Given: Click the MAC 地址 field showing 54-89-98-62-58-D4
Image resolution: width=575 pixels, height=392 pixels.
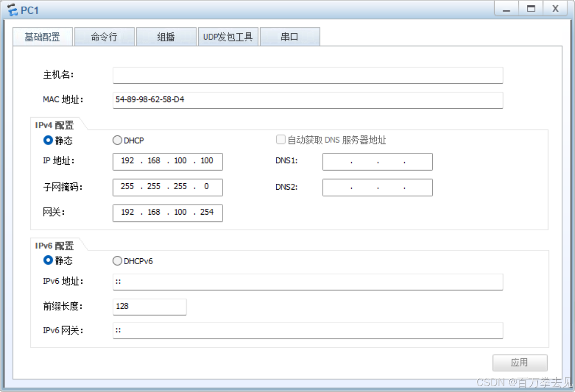Looking at the screenshot, I should point(308,100).
